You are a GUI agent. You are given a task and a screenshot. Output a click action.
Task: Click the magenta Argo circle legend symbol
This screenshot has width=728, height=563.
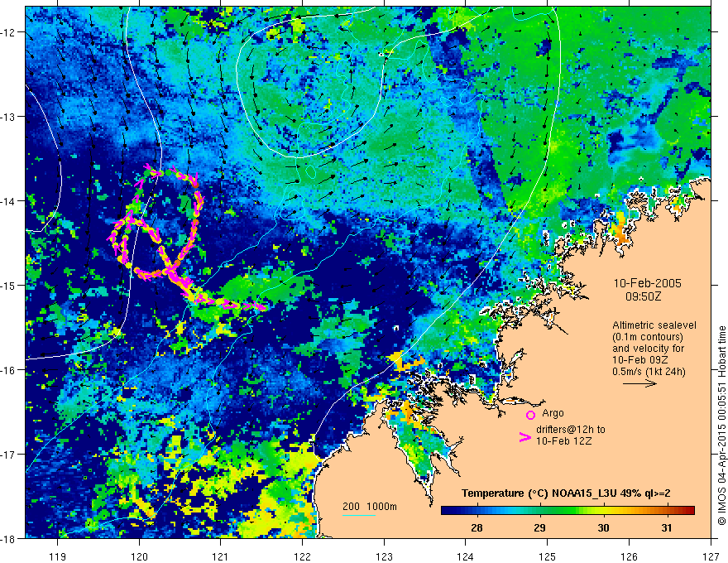[530, 415]
